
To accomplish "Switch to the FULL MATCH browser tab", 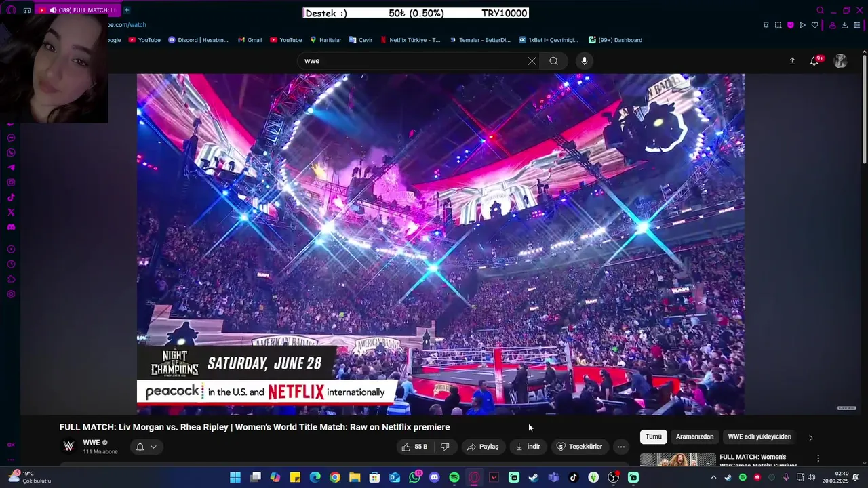I will click(77, 10).
